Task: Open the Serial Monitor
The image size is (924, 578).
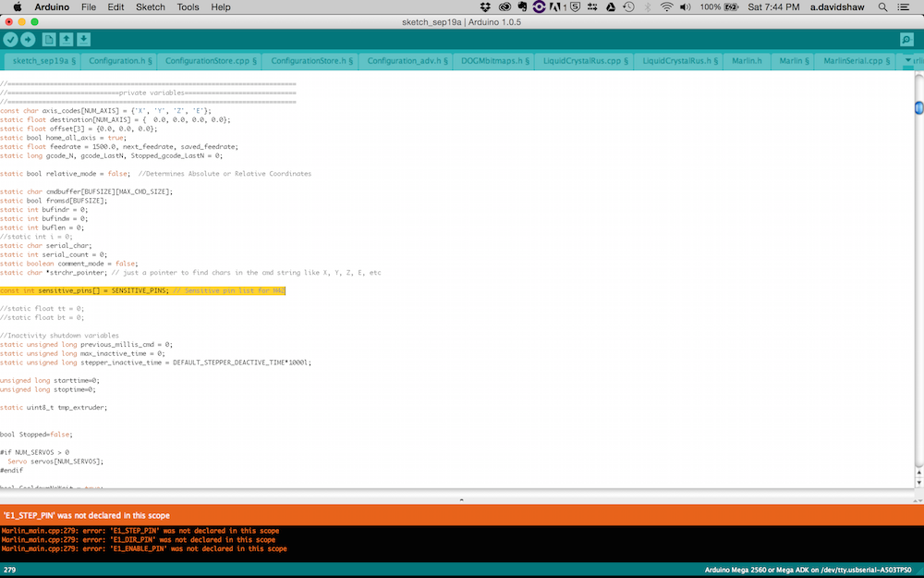Action: point(906,40)
